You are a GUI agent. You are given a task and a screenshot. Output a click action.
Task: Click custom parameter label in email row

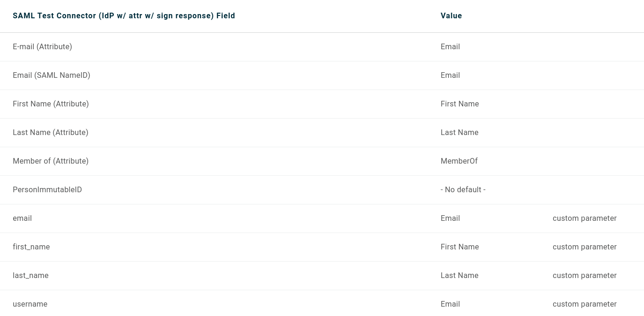pyautogui.click(x=584, y=218)
